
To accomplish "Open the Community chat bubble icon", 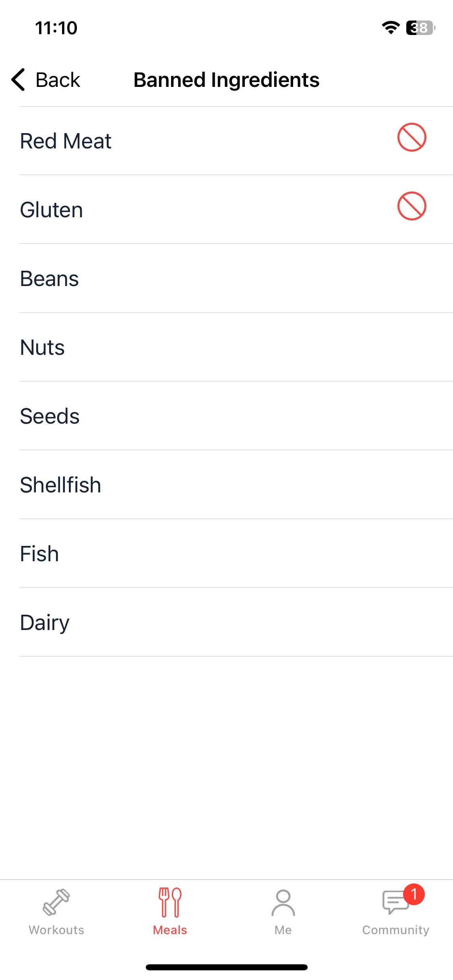I will click(395, 903).
